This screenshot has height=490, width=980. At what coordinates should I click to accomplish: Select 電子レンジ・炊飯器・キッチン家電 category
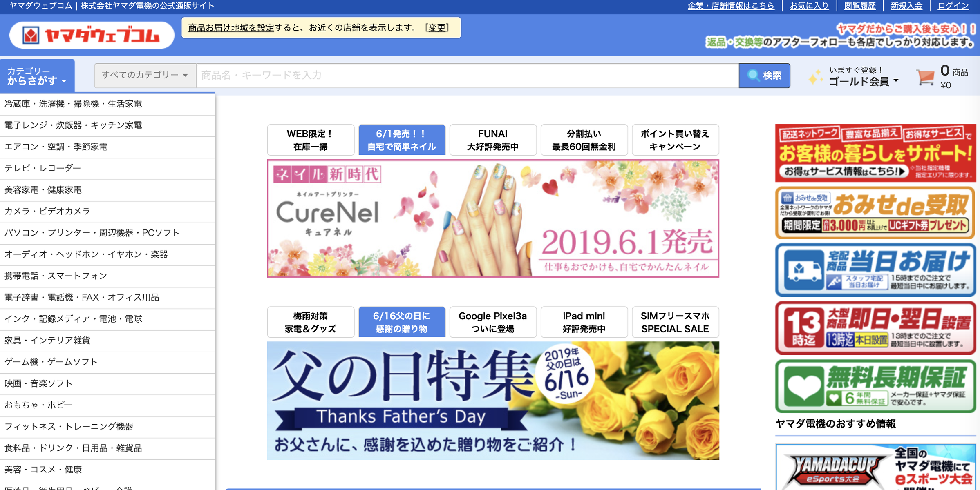coord(107,125)
